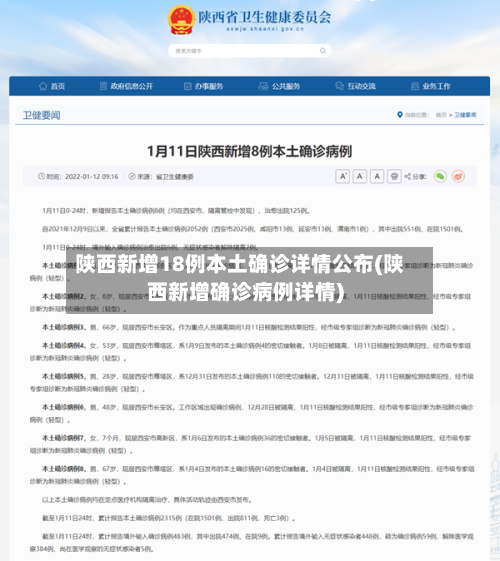Click the 政府信息公开 document icon

(x=103, y=86)
